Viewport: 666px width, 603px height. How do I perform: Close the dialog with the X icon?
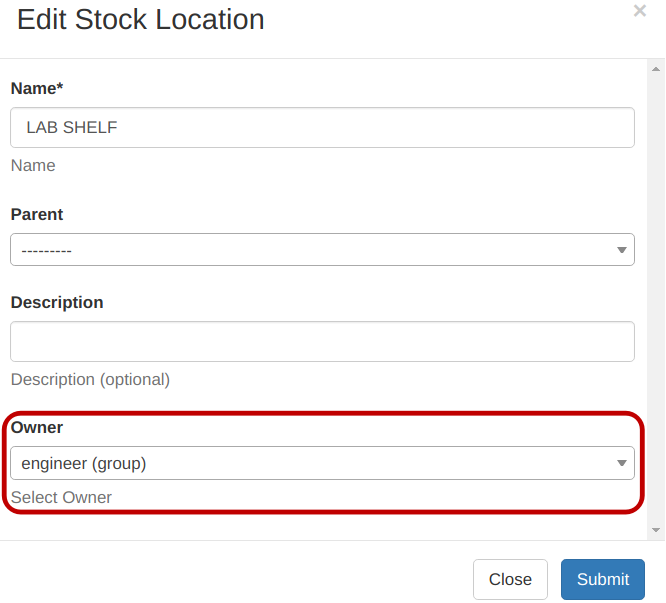click(x=640, y=11)
